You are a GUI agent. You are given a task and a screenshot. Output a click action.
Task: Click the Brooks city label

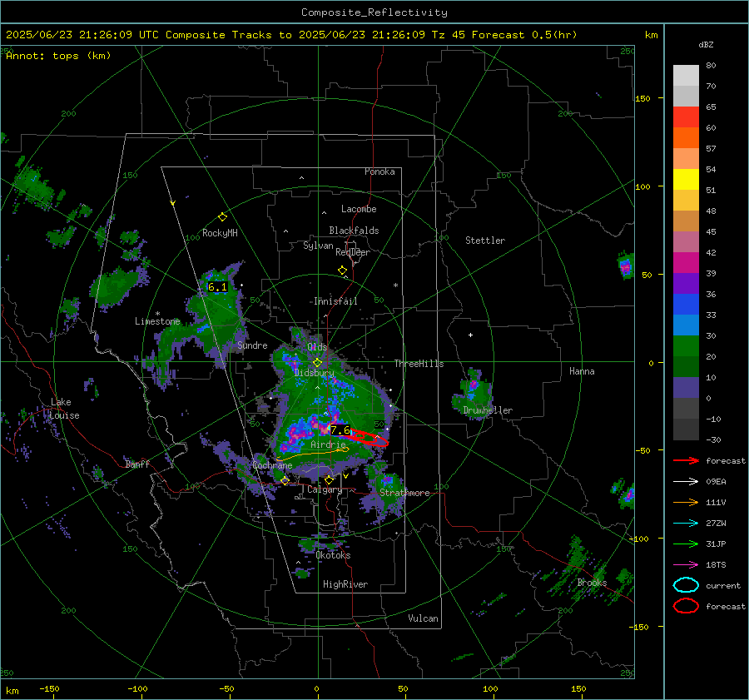592,583
